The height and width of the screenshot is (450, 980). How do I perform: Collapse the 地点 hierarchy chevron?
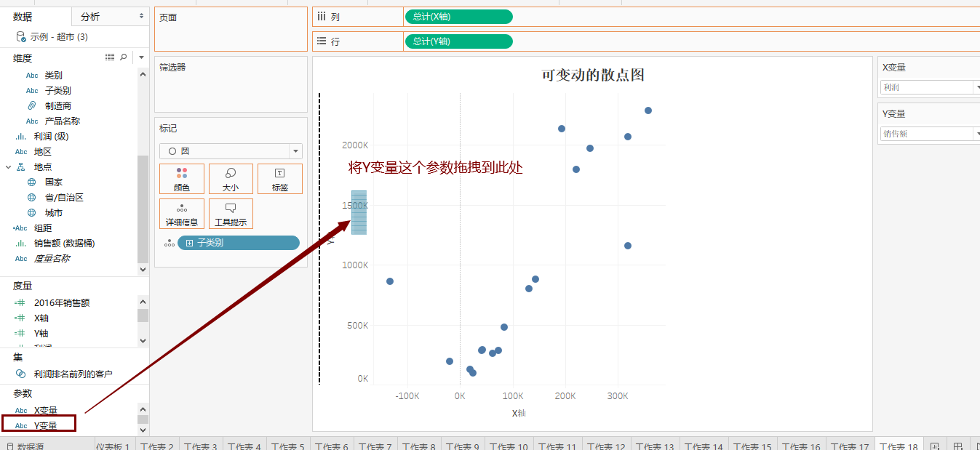click(8, 167)
